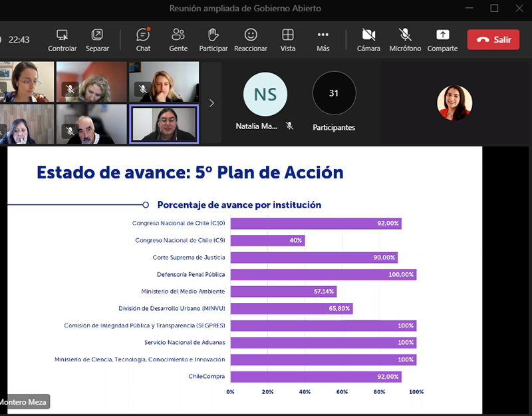Screen dimensions: 532x416
Task: Click the 57,14% Ministerio del Medio Ambiente value
Action: pos(324,292)
